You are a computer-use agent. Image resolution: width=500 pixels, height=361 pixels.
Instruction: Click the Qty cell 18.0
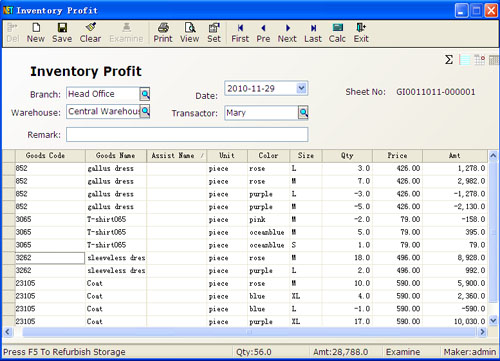click(347, 258)
